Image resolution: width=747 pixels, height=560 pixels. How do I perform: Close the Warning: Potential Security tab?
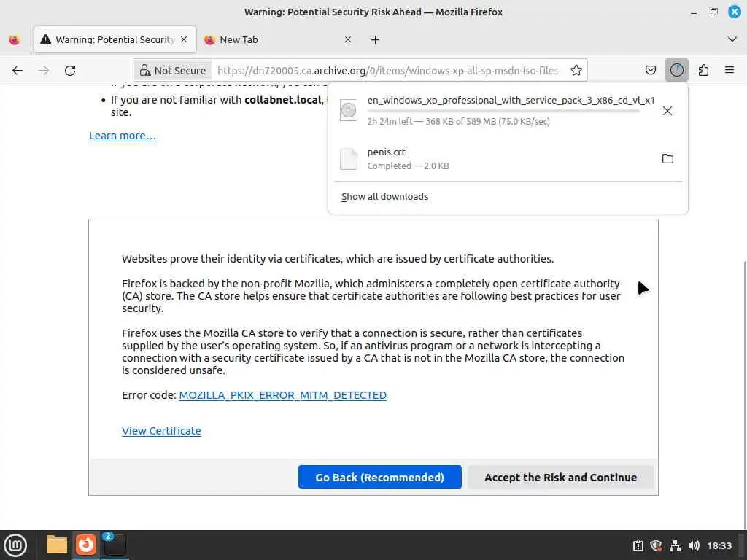pyautogui.click(x=184, y=40)
